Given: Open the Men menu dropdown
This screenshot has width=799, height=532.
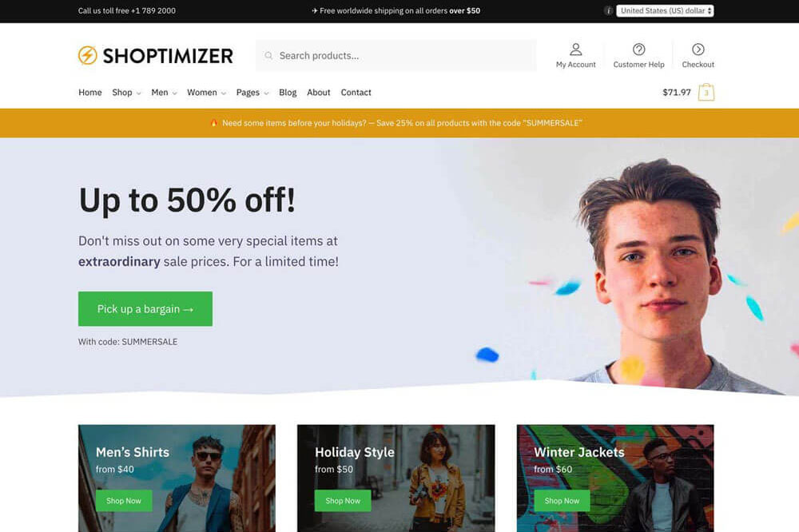Looking at the screenshot, I should pyautogui.click(x=164, y=92).
